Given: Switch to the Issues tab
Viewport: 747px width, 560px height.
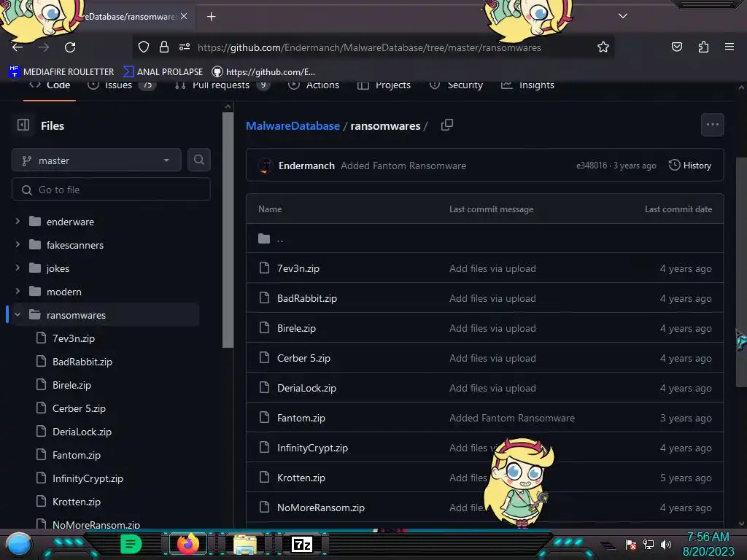Looking at the screenshot, I should coord(122,85).
